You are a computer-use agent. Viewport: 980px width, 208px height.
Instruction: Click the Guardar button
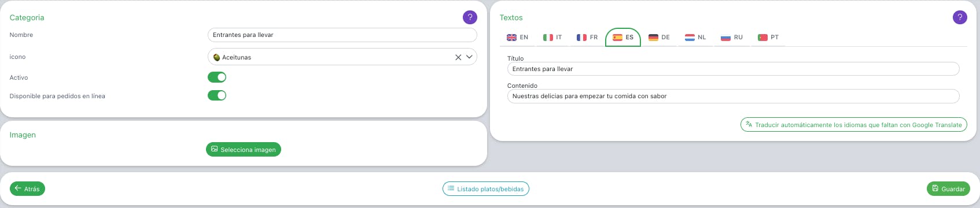click(948, 189)
